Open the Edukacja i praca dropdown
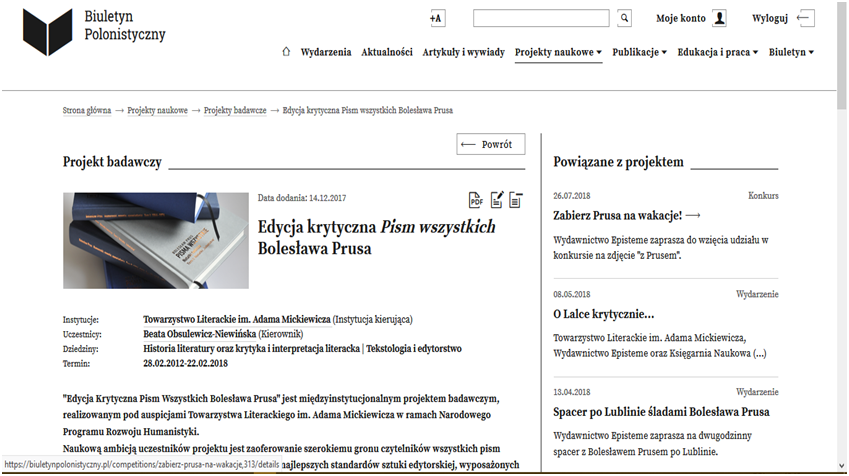The image size is (849, 476). click(717, 52)
